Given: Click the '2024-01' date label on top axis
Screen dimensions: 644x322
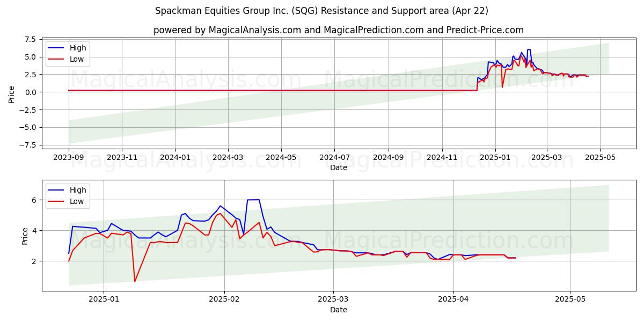Looking at the screenshot, I should (175, 157).
